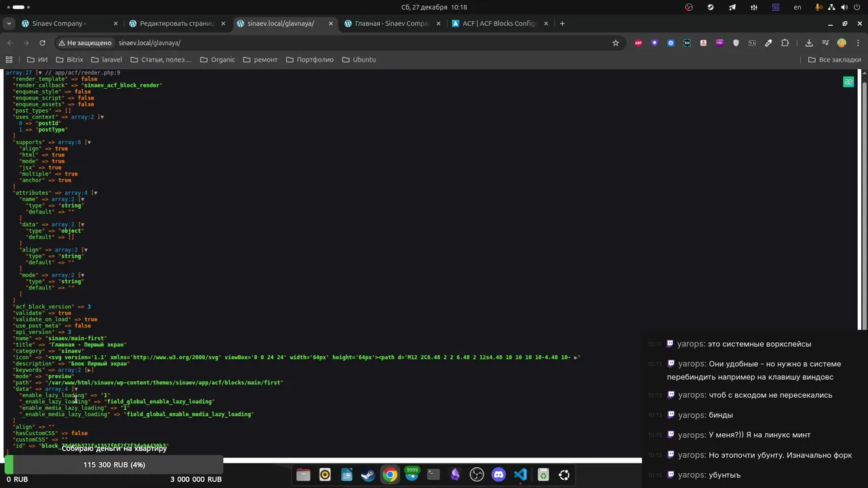Open OBS Studio from the dock
868x488 pixels.
(477, 475)
